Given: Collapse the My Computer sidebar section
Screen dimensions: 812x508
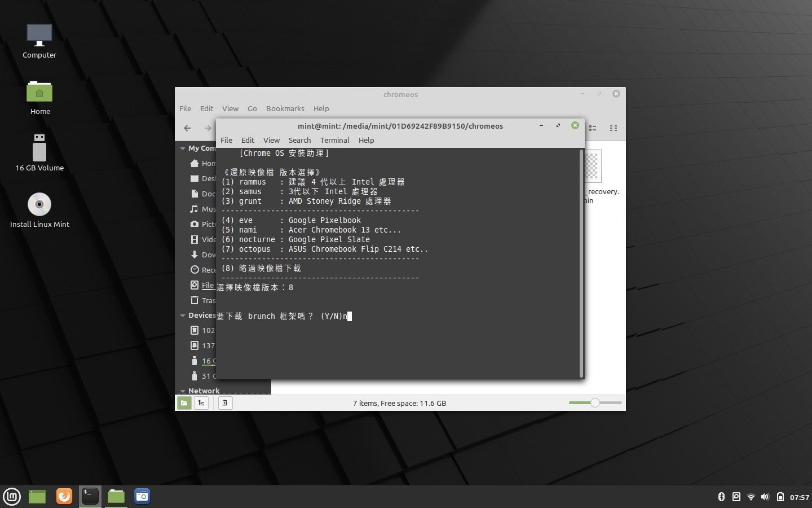Looking at the screenshot, I should coord(183,148).
